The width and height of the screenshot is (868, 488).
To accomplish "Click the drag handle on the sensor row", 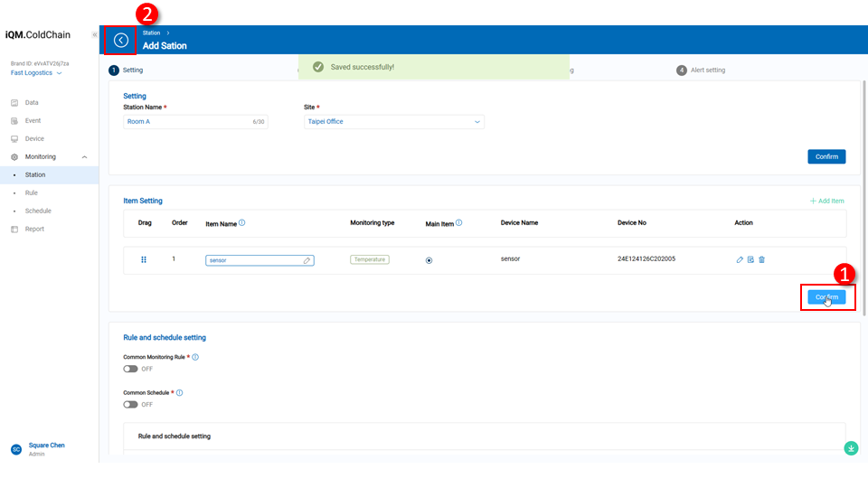I will point(144,259).
